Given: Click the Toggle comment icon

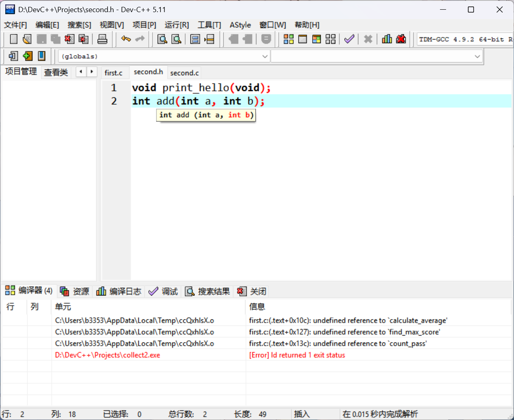Looking at the screenshot, I should click(x=266, y=39).
